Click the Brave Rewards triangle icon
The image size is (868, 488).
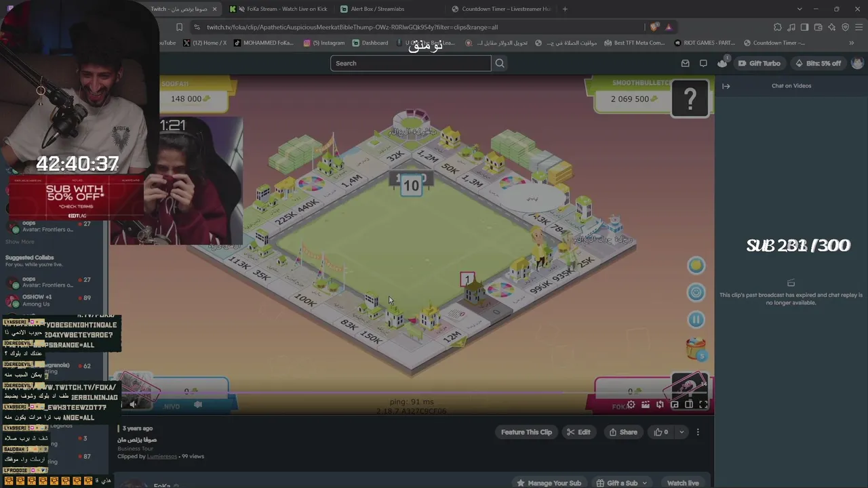pyautogui.click(x=669, y=27)
